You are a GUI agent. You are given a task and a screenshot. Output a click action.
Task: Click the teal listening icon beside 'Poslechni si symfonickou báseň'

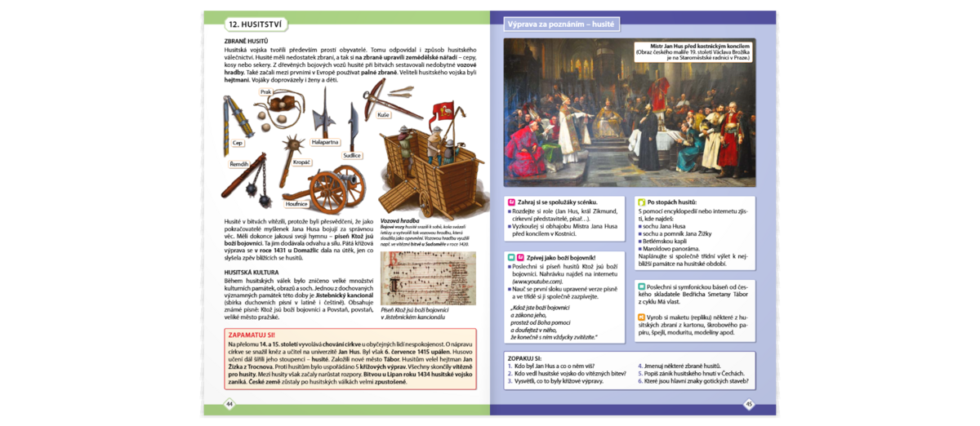click(642, 286)
